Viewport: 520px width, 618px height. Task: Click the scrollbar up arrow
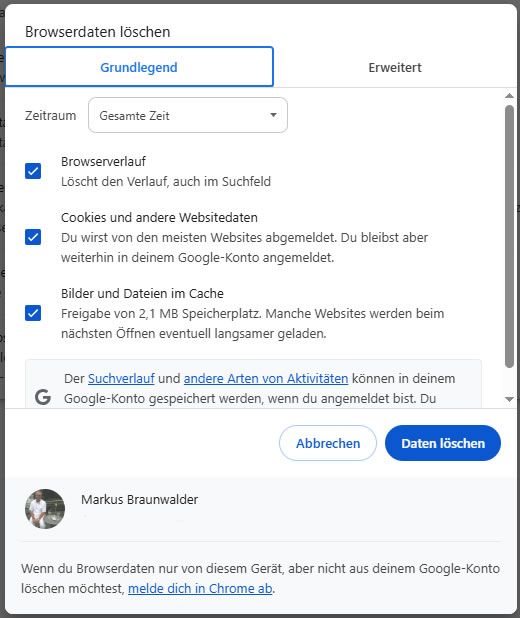click(x=509, y=96)
